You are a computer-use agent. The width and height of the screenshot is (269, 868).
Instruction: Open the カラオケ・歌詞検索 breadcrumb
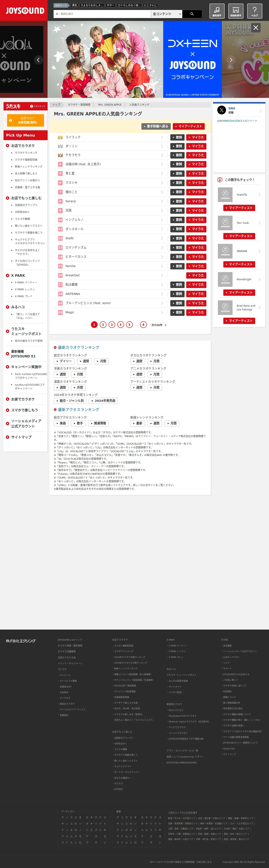79,105
